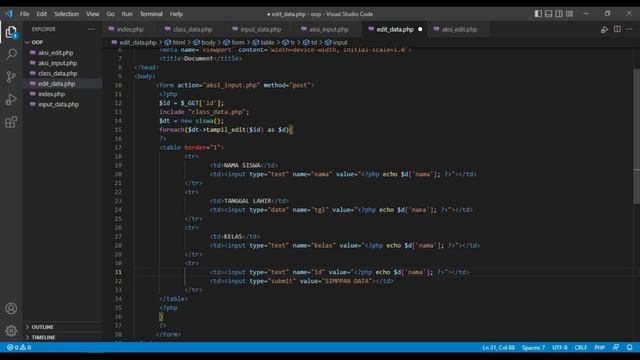Switch to the aksi_edit.php tab

click(x=459, y=29)
